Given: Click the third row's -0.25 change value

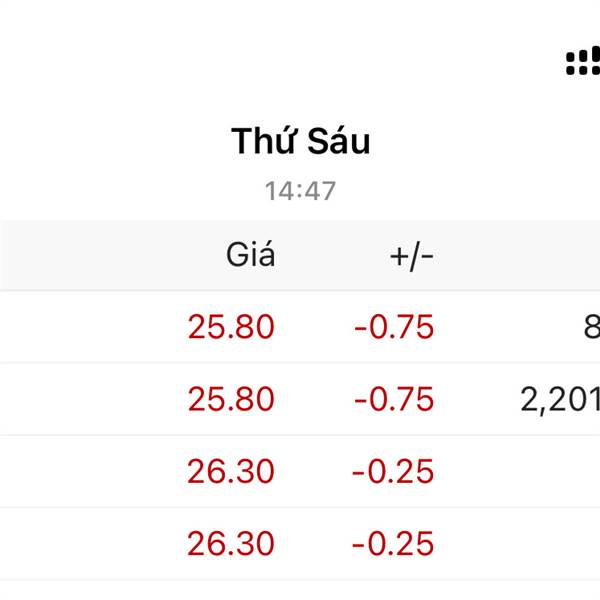Looking at the screenshot, I should coord(393,471).
